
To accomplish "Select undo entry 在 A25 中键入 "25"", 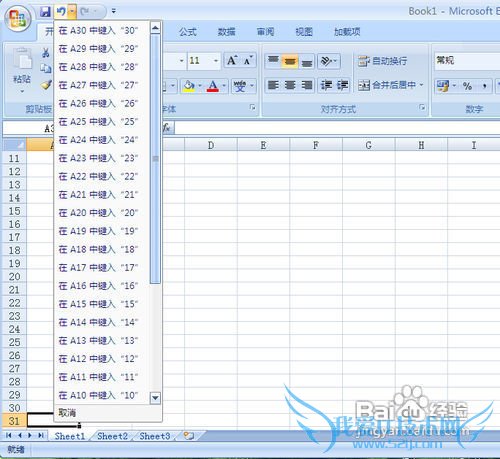I will pos(102,122).
